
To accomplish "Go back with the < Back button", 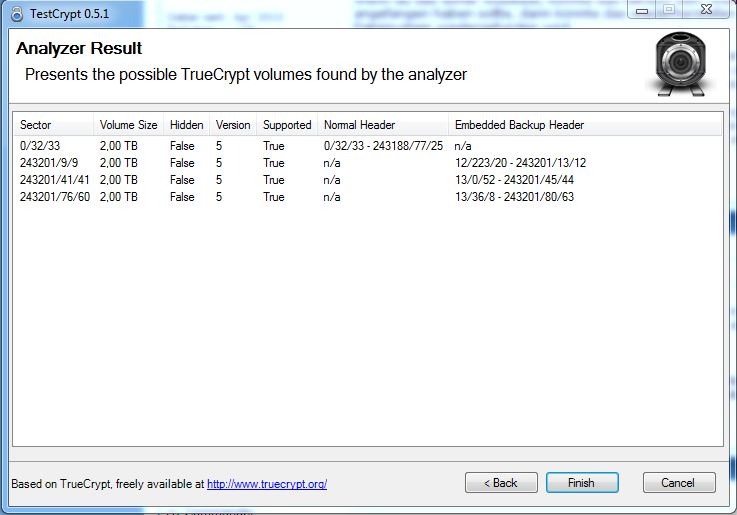I will (x=501, y=483).
